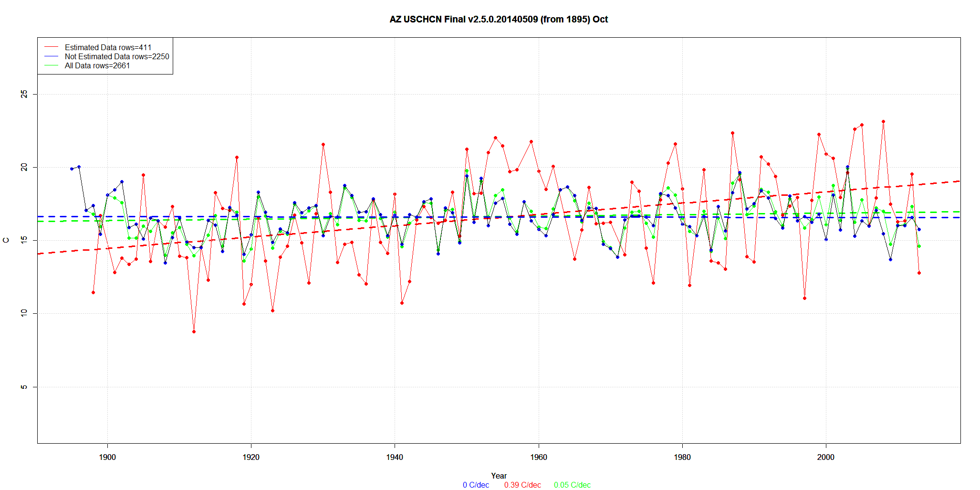Image resolution: width=980 pixels, height=490 pixels.
Task: Click the green '0.05 C/dec' trend label
Action: coord(572,485)
